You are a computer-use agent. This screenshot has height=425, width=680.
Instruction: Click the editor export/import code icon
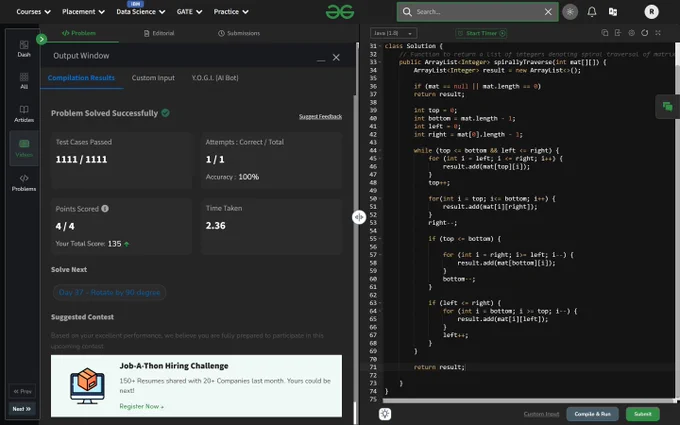[x=618, y=33]
